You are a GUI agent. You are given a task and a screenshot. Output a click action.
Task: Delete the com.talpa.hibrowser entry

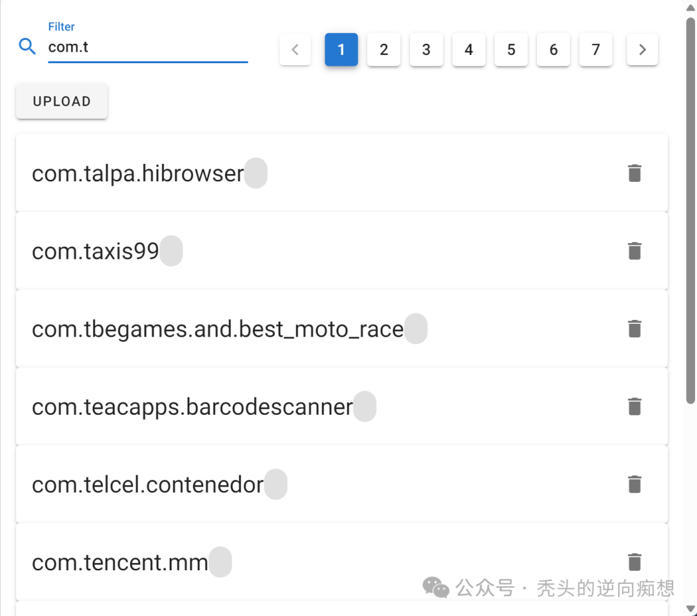tap(634, 174)
